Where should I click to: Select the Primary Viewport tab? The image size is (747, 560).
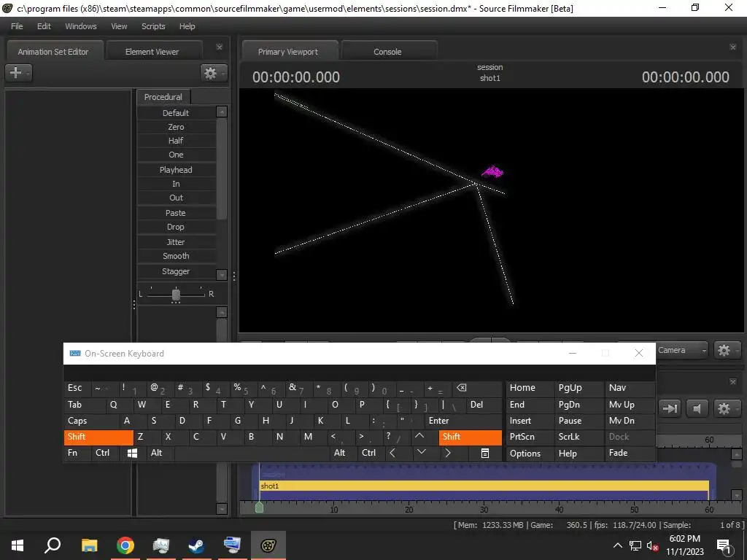290,52
